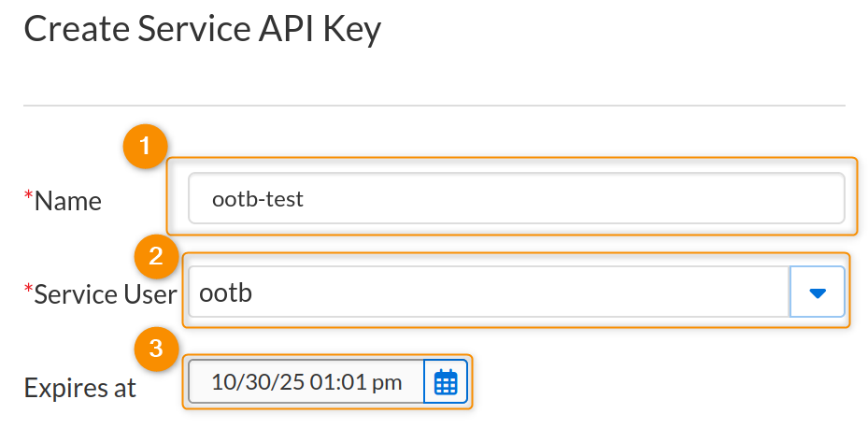Image resolution: width=868 pixels, height=428 pixels.
Task: Click the blue caret-down triangle icon
Action: coord(818,293)
